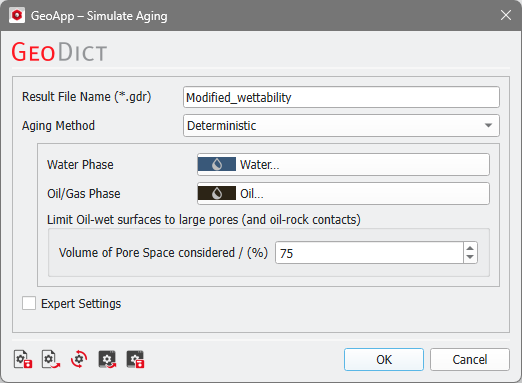Click the 'Result File Name (*.gdr)' label

click(86, 97)
